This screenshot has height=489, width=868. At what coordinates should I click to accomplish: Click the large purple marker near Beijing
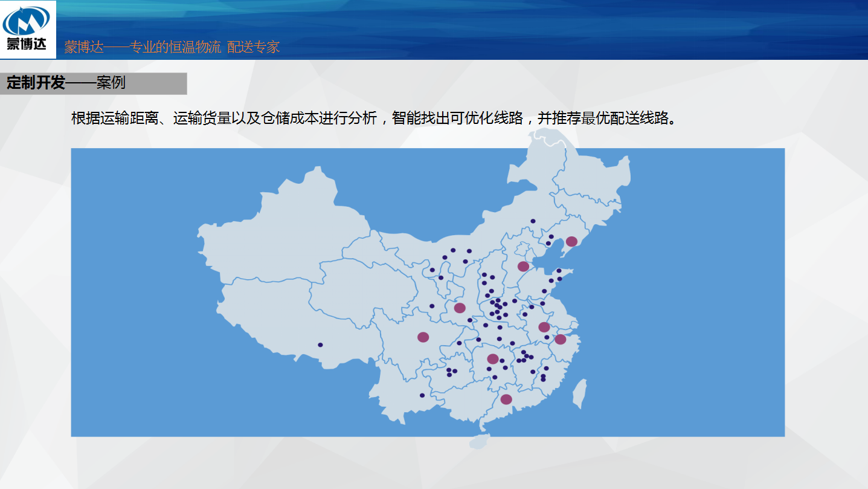[x=523, y=267]
